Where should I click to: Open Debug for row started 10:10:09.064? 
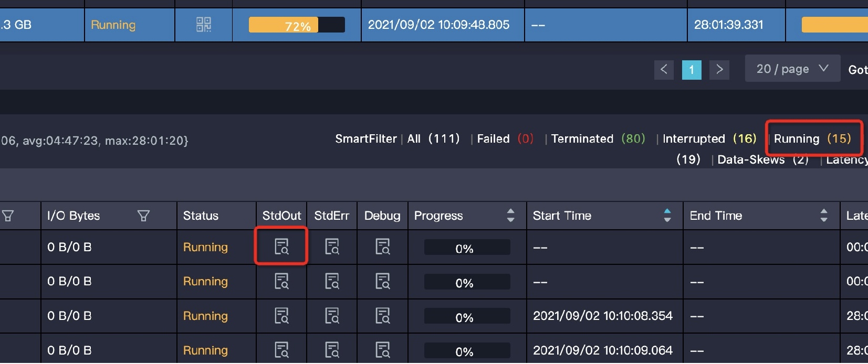click(383, 350)
